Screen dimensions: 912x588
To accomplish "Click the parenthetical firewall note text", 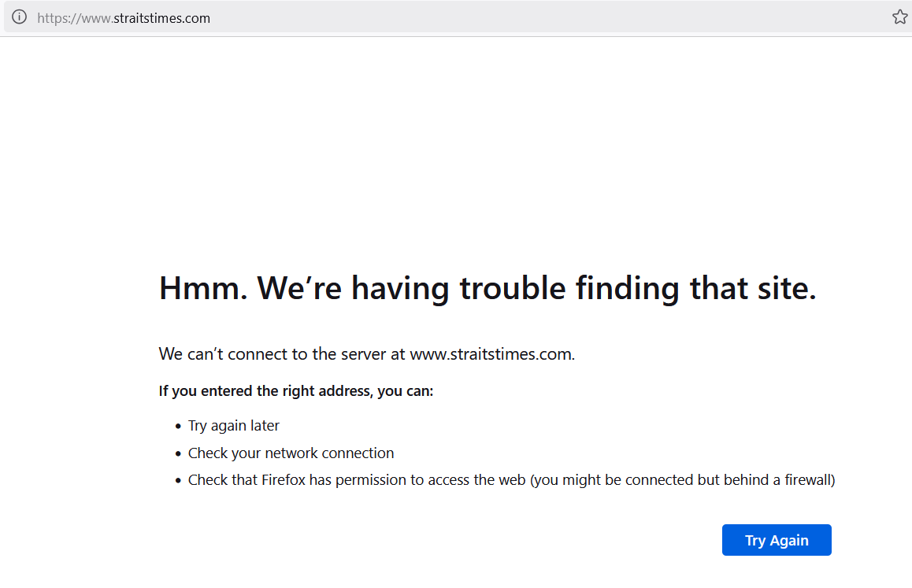I will click(x=682, y=480).
